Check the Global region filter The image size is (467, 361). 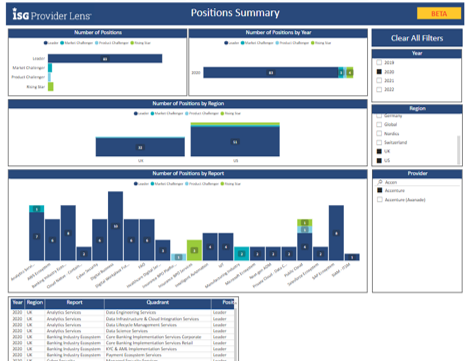[x=379, y=124]
